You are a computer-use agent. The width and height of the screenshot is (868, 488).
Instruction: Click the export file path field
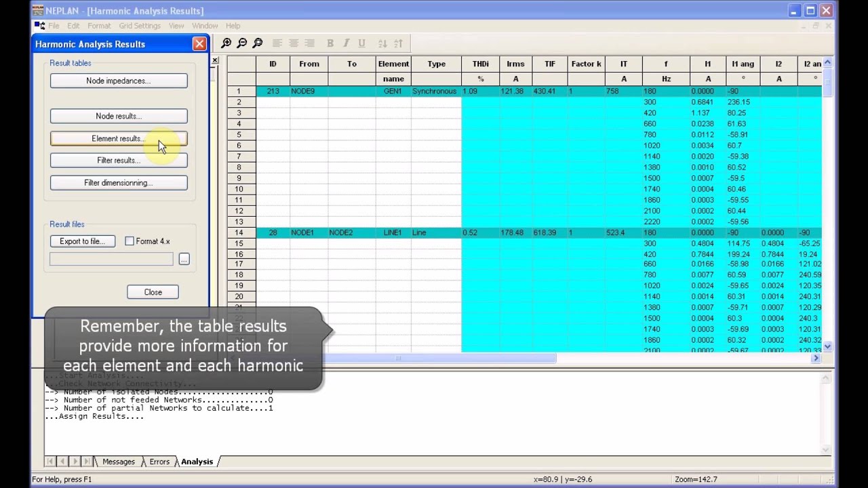coord(111,259)
